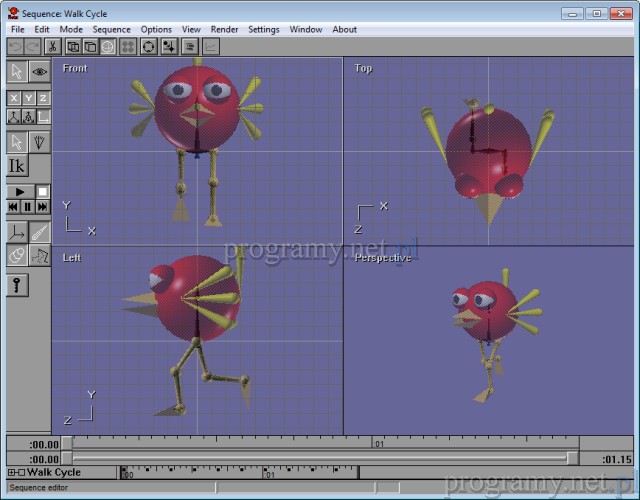Toggle the eye view mode button
This screenshot has height=500, width=640.
coord(40,72)
